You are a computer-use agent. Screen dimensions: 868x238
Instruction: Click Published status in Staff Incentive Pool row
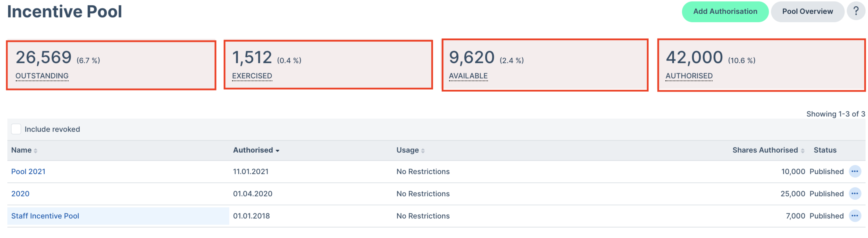[827, 216]
